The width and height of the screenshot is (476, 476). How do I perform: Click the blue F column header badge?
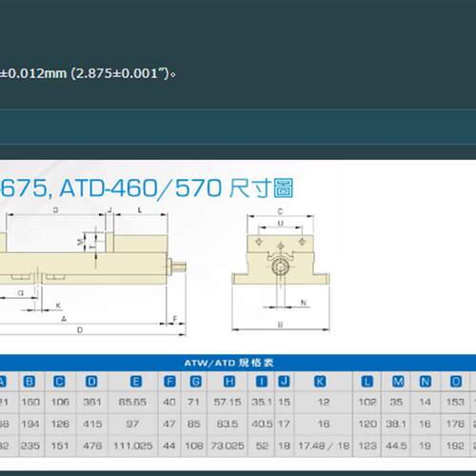coord(169,382)
